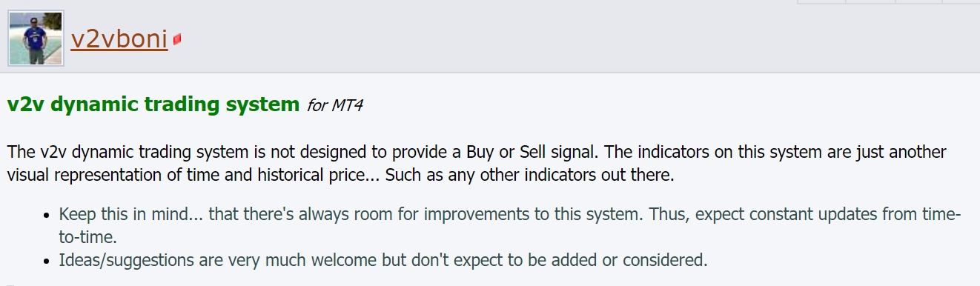Click the rightmost partial box at top-right edge

click(961, 1)
